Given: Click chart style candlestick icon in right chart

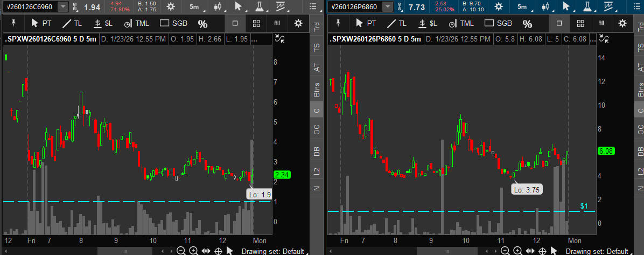Looking at the screenshot, I should (545, 7).
